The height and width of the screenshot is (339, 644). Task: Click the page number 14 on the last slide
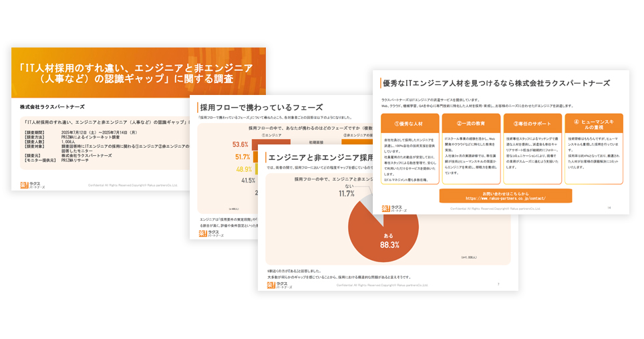[609, 208]
